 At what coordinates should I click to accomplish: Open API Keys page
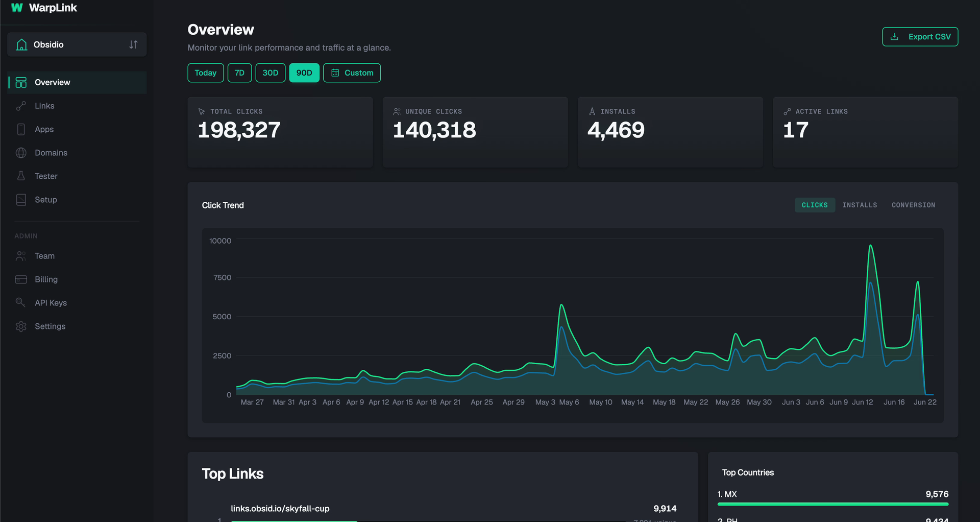click(78, 303)
